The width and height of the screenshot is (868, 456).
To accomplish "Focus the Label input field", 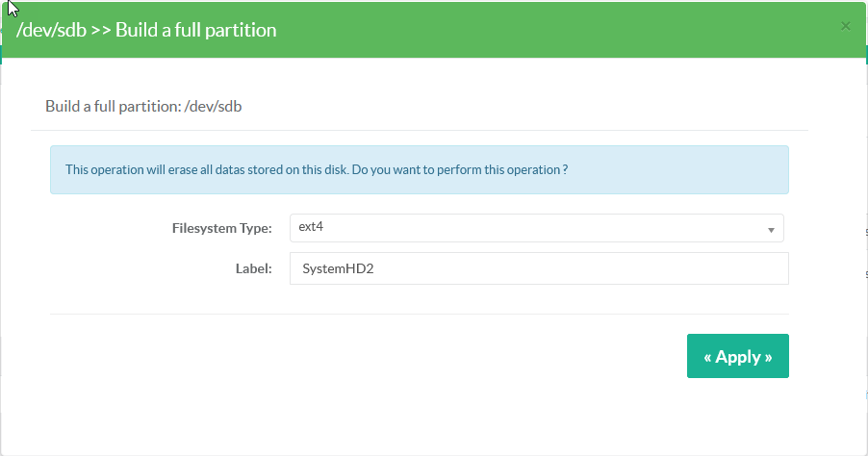I will click(538, 268).
